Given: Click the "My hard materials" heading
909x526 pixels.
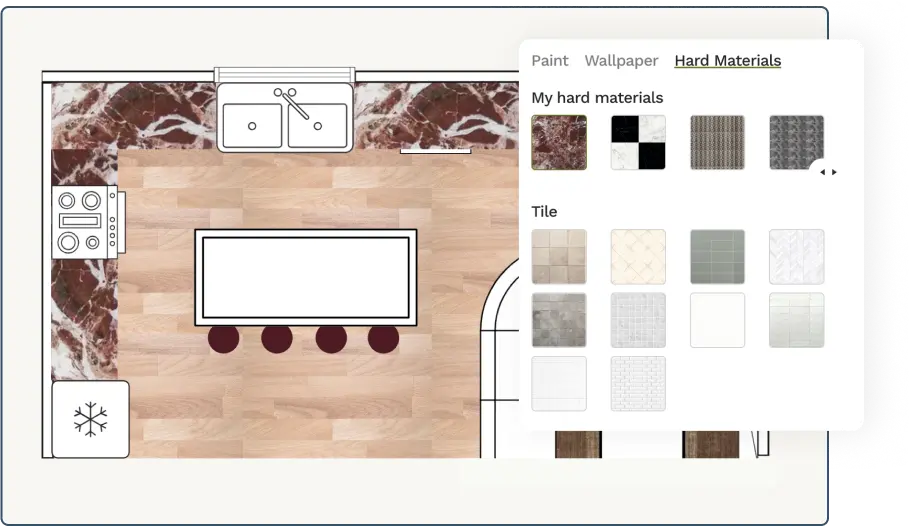Looking at the screenshot, I should tap(597, 97).
